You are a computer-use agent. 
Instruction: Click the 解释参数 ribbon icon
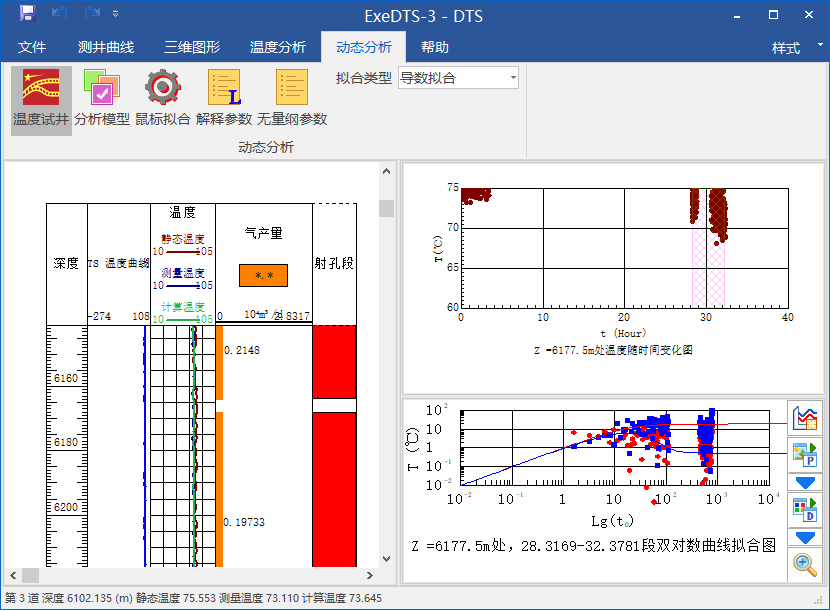pyautogui.click(x=223, y=100)
